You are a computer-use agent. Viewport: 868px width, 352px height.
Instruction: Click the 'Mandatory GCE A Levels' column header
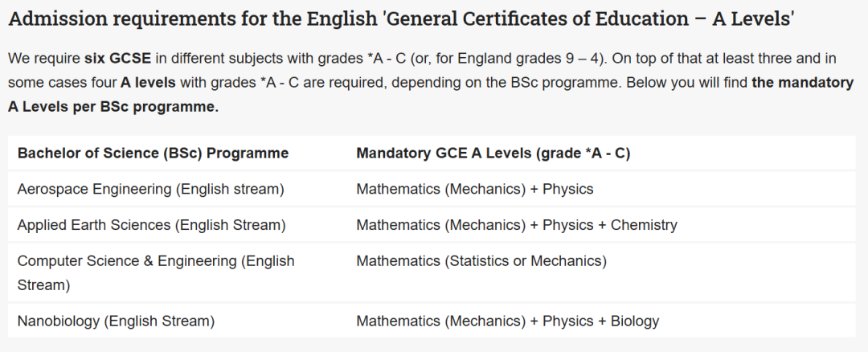pyautogui.click(x=493, y=153)
